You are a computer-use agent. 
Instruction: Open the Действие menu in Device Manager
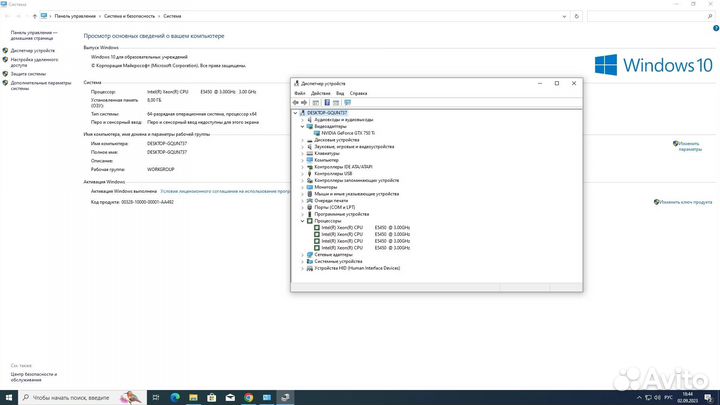pos(321,93)
